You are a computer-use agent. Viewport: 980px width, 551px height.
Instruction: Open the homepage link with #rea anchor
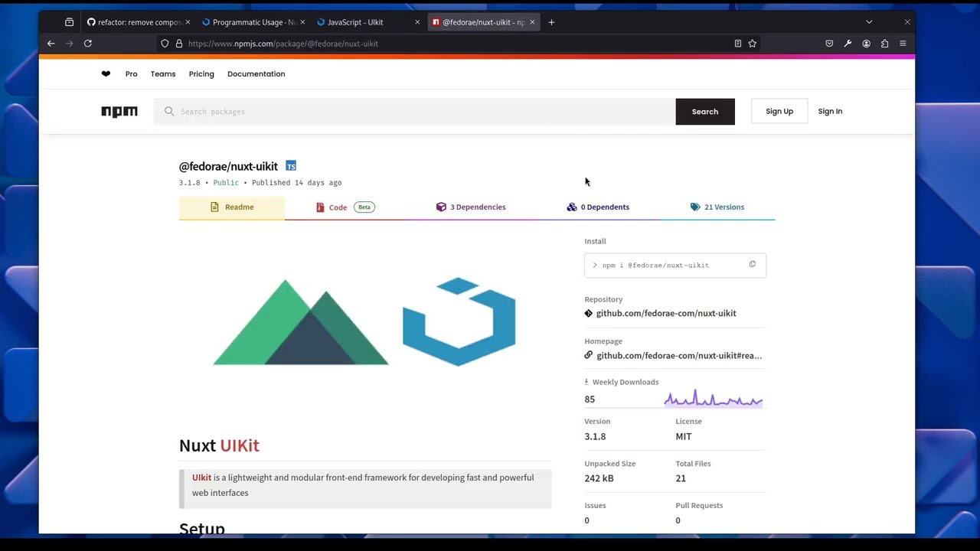point(679,355)
